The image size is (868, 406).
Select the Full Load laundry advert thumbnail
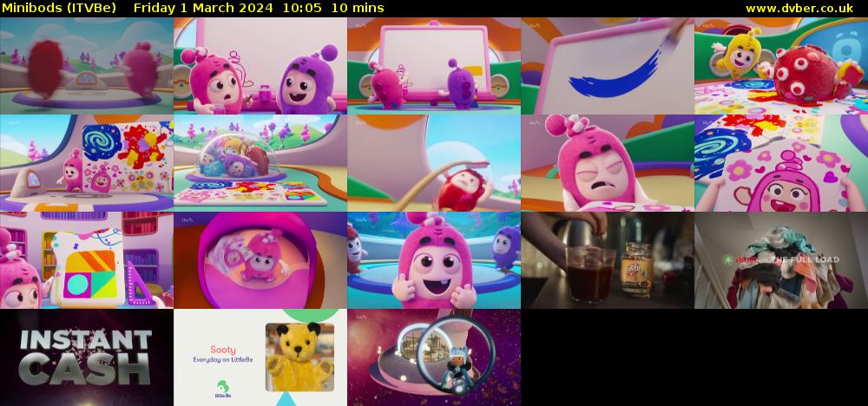pos(781,260)
